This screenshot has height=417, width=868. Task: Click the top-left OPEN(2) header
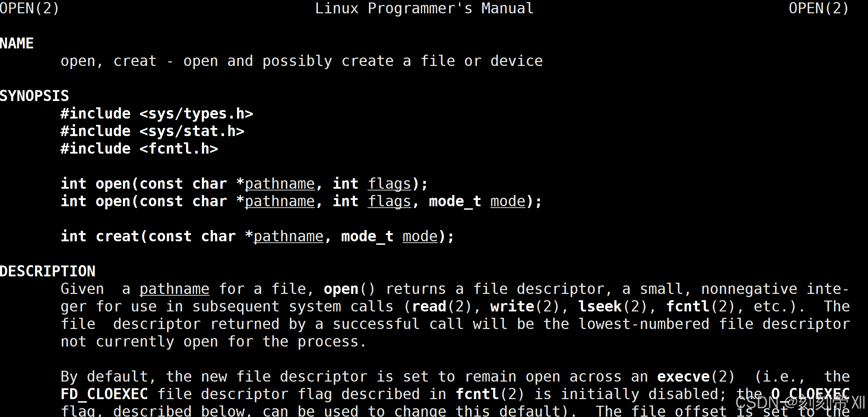pyautogui.click(x=29, y=8)
